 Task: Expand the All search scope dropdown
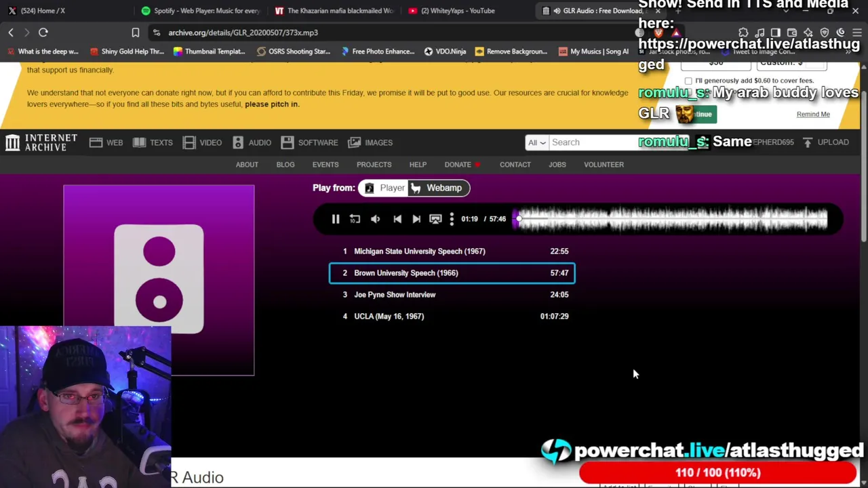tap(536, 142)
